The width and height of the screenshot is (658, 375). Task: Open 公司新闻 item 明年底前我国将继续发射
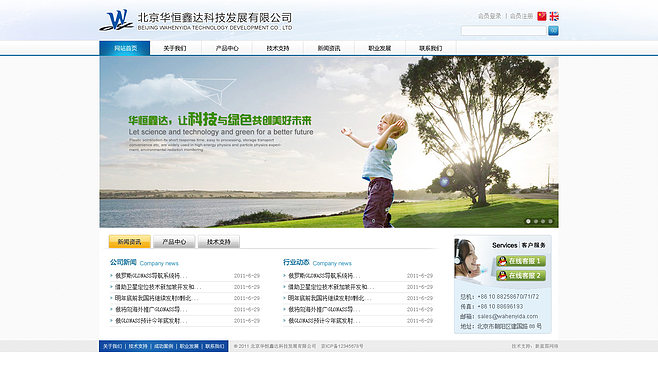point(157,298)
